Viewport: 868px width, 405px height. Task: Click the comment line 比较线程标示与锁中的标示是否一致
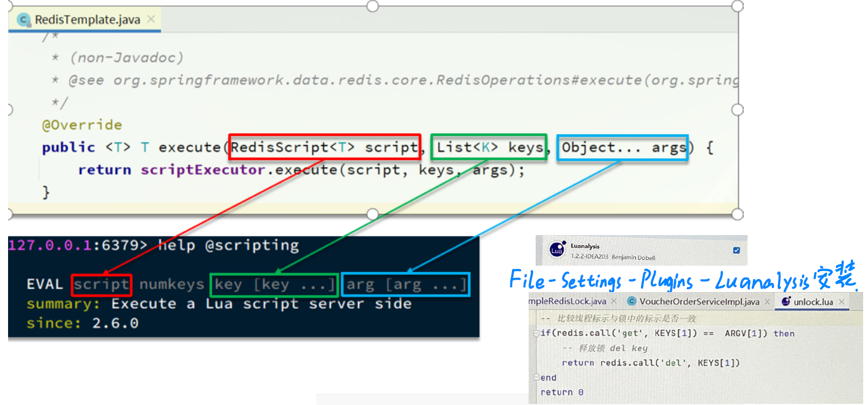tap(618, 318)
